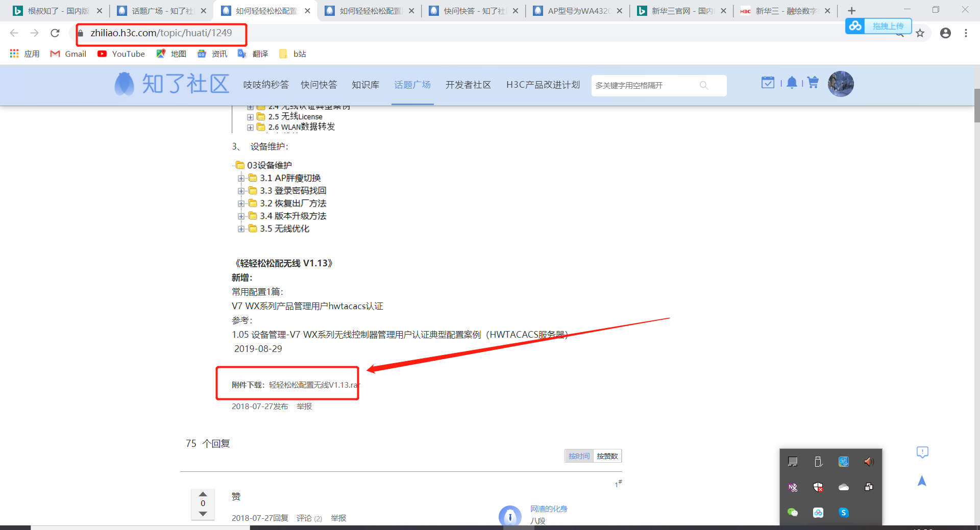Go back to the previous page

[x=14, y=33]
